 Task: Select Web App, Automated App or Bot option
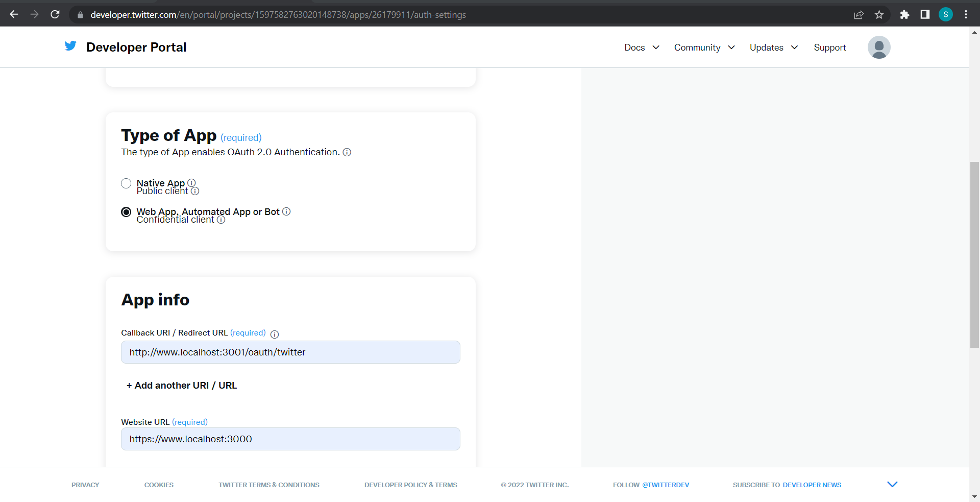click(126, 212)
